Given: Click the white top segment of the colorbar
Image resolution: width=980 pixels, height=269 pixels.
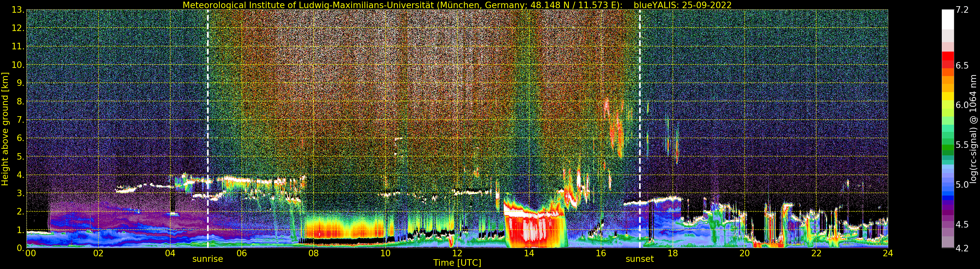Looking at the screenshot, I should coord(948,19).
